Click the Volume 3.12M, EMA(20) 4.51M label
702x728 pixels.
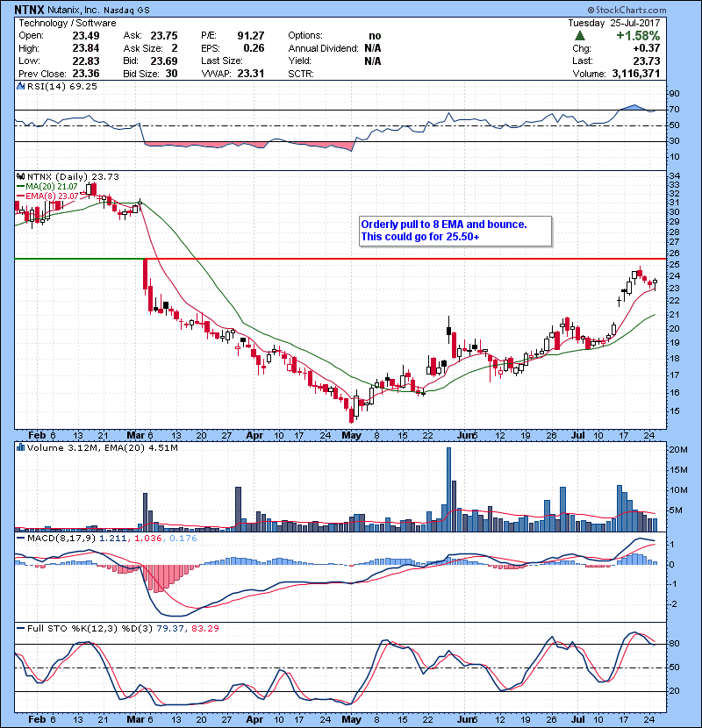pyautogui.click(x=102, y=447)
